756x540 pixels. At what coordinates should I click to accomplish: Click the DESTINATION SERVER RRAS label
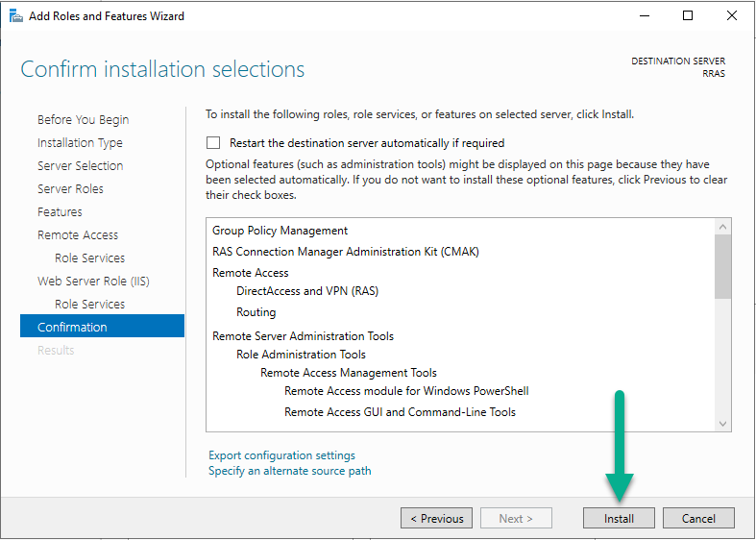click(x=678, y=67)
